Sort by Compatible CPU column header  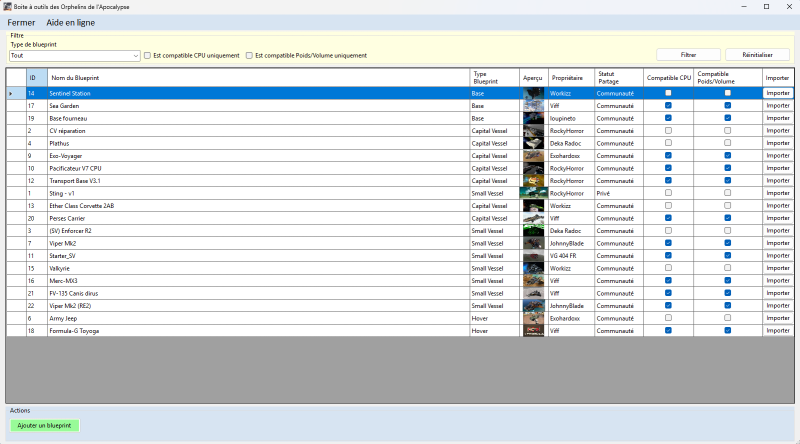click(668, 78)
